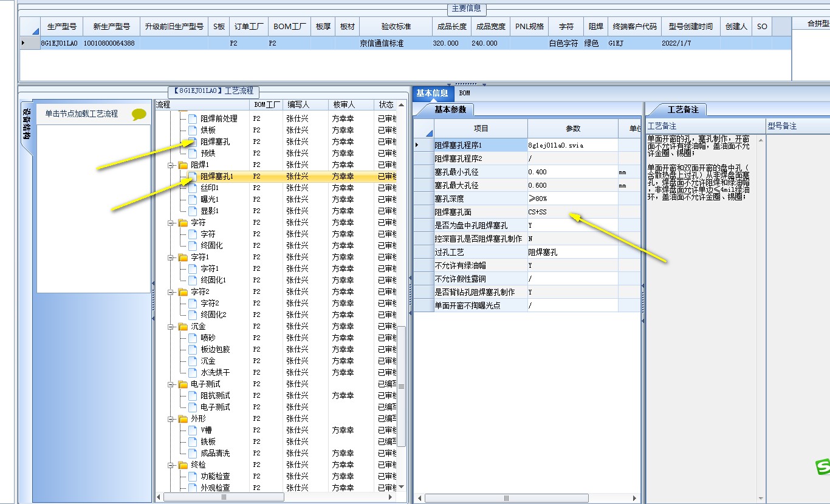Viewport: 830px width, 504px height.
Task: Switch to the BOM tab
Action: 464,93
